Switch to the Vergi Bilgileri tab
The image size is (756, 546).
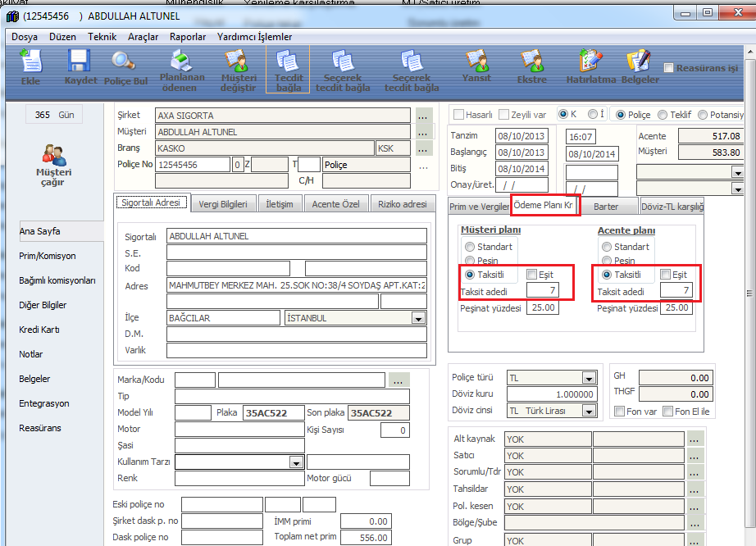[223, 204]
